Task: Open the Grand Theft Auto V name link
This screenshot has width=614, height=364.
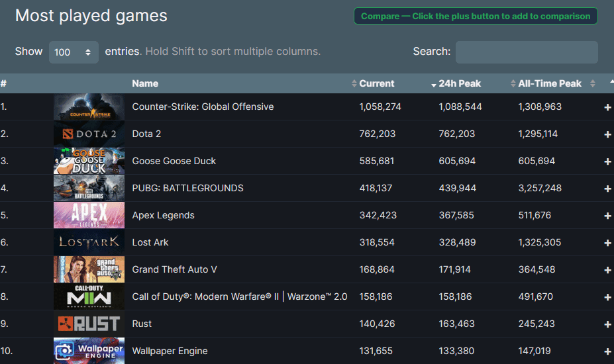Action: 174,269
